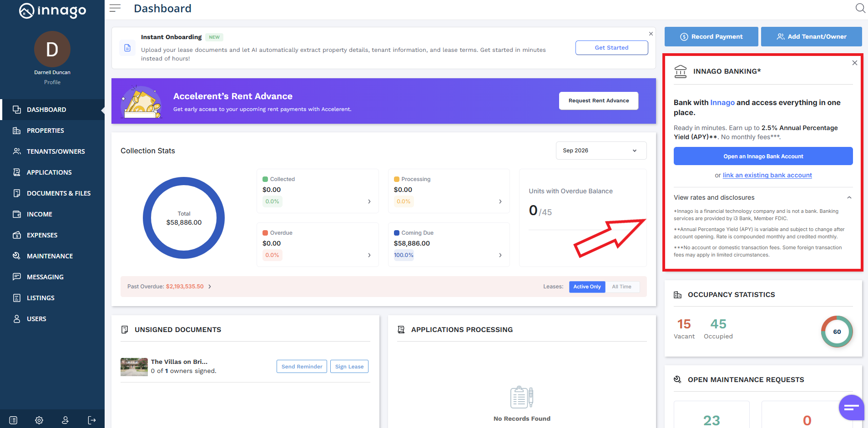Click Sign Lease for The Villas document

pos(349,367)
